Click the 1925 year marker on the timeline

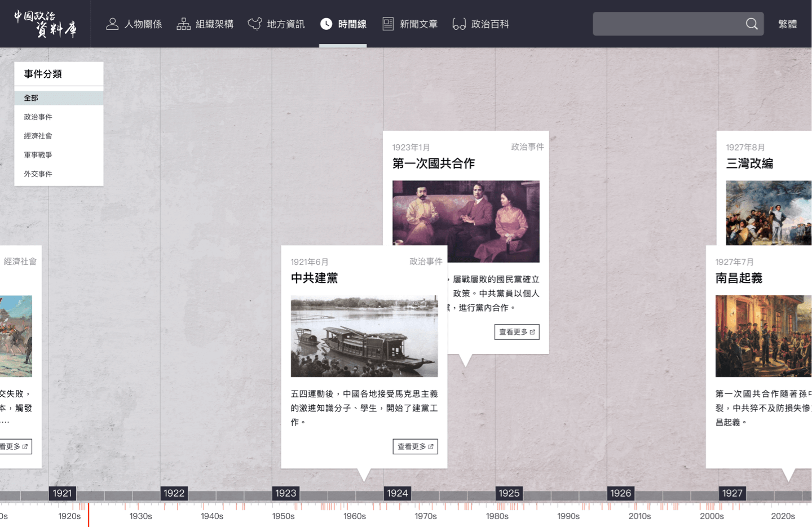point(509,493)
